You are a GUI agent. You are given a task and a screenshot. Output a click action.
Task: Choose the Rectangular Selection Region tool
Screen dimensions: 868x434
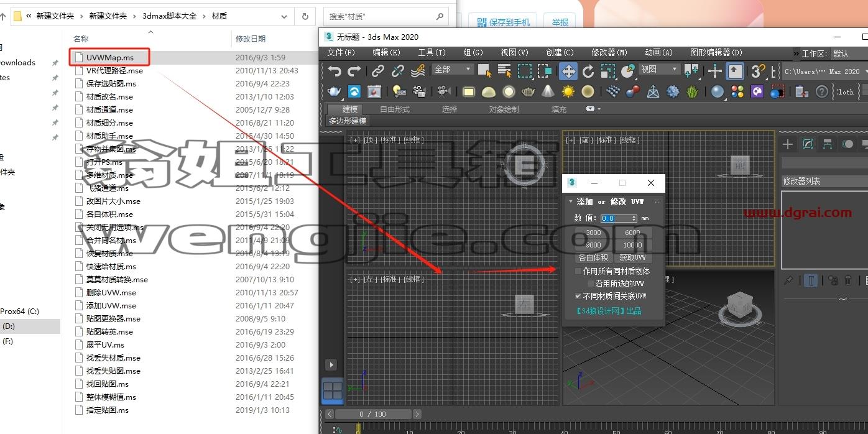(525, 71)
